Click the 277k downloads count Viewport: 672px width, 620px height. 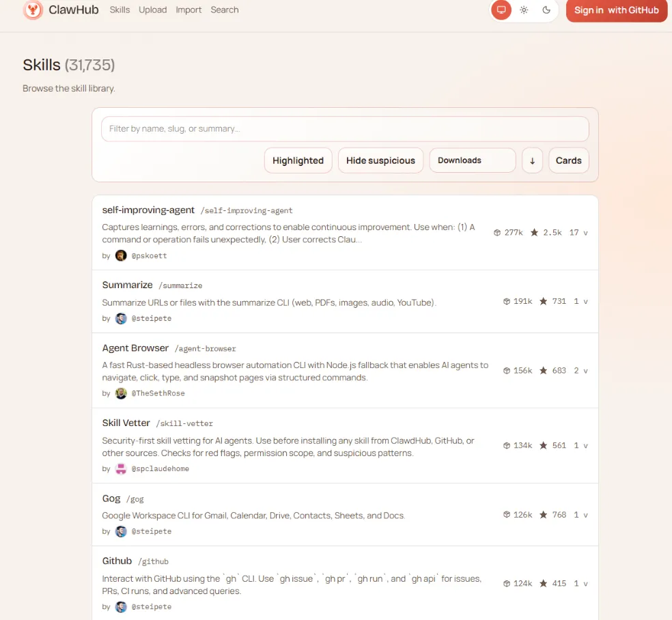[514, 233]
